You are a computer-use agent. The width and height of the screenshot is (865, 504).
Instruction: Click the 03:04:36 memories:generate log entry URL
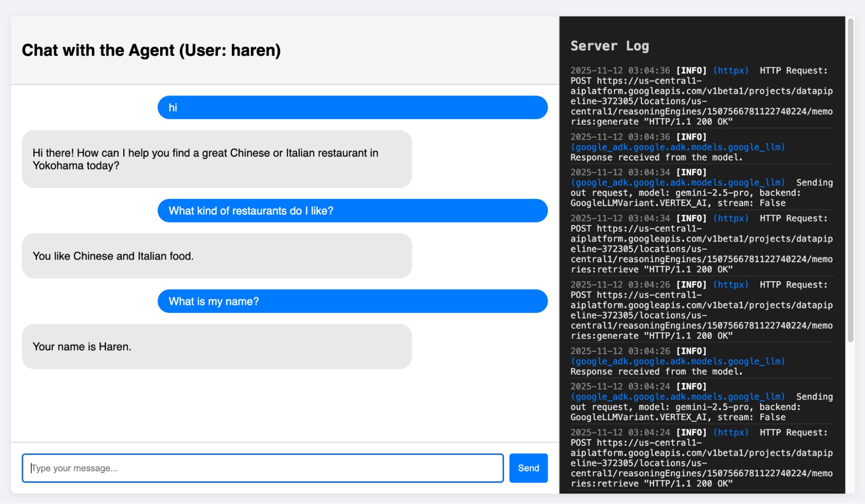[701, 101]
